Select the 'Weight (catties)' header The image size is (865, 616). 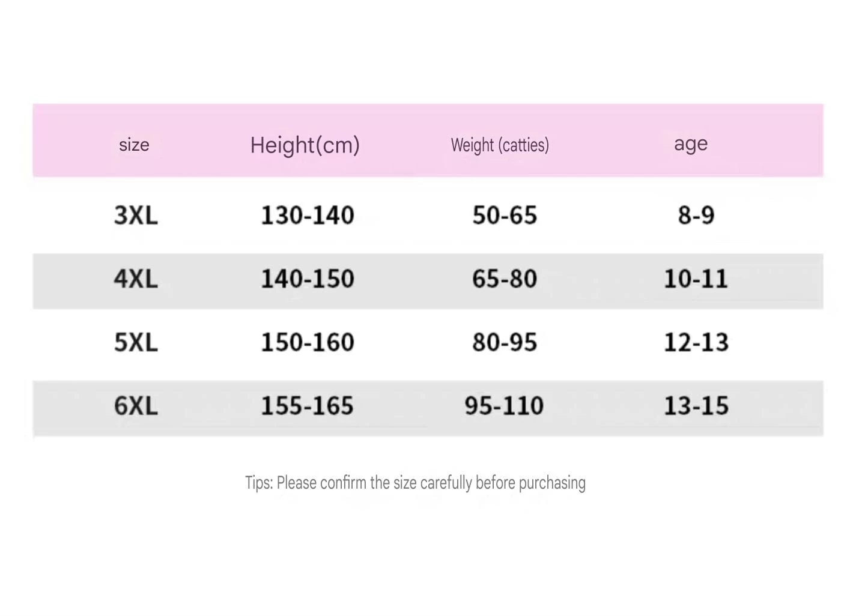click(500, 145)
